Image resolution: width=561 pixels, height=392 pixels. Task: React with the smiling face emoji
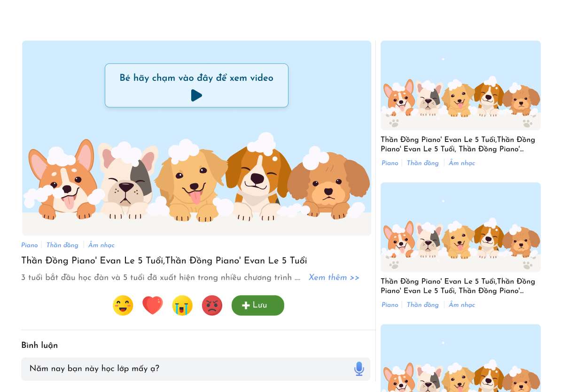point(123,306)
